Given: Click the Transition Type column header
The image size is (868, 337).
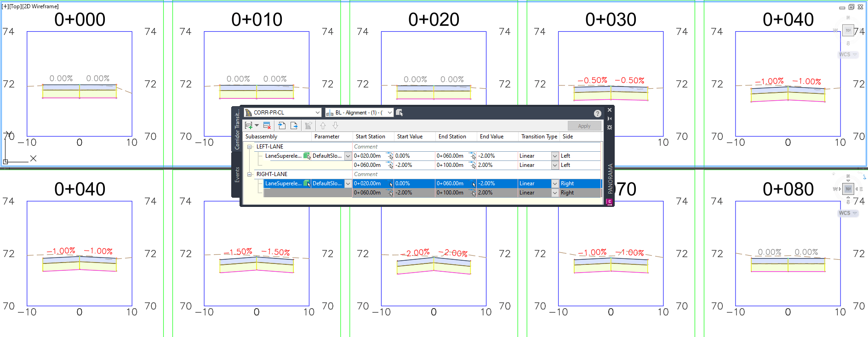Looking at the screenshot, I should pos(539,137).
